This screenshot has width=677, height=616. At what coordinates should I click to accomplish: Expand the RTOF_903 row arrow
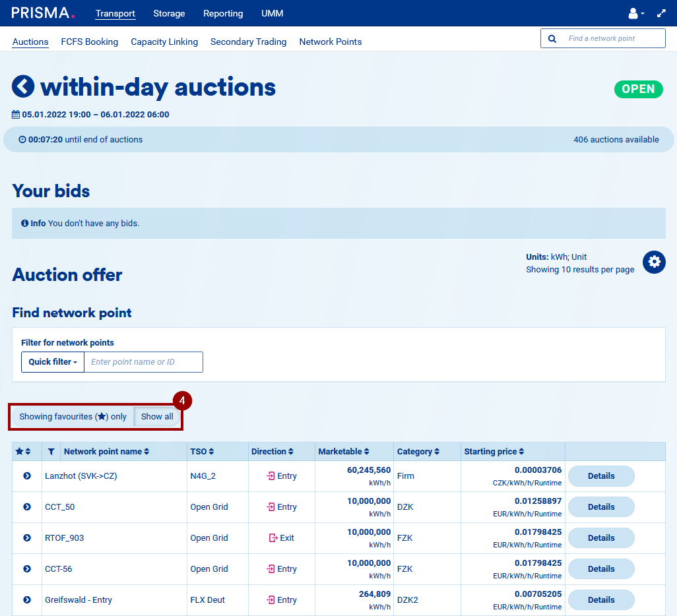click(27, 538)
